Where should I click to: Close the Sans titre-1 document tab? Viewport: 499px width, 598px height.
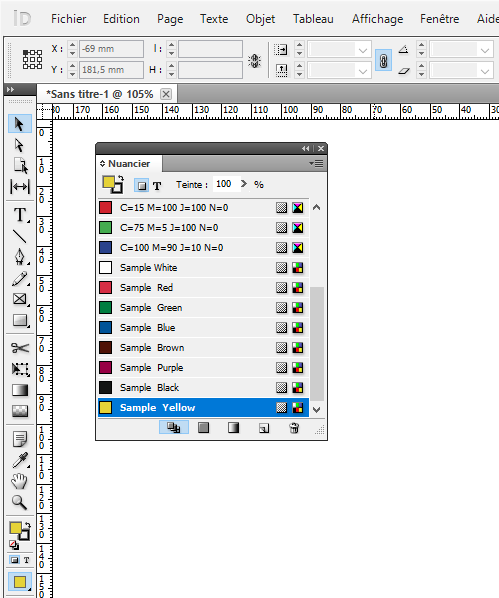tap(166, 94)
